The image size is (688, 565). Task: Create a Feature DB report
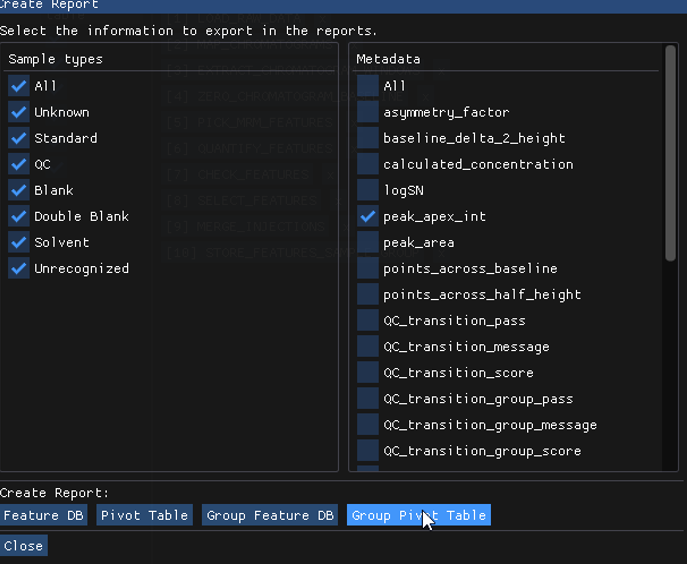[43, 515]
